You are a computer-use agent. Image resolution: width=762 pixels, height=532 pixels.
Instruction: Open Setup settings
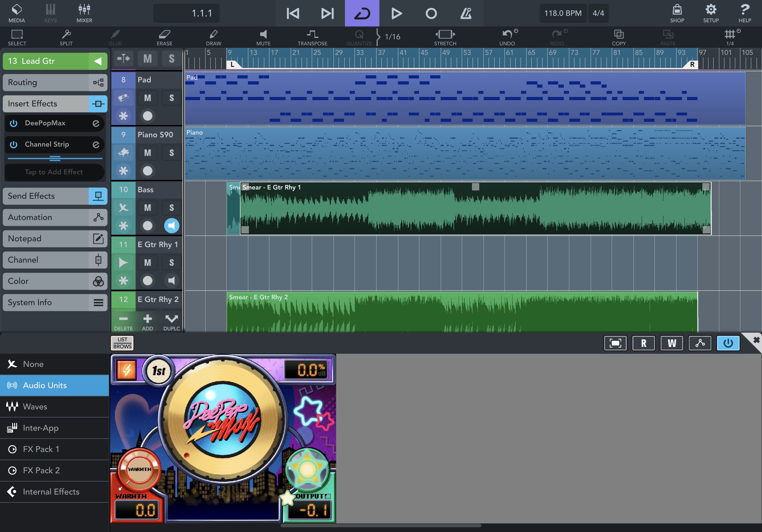711,13
